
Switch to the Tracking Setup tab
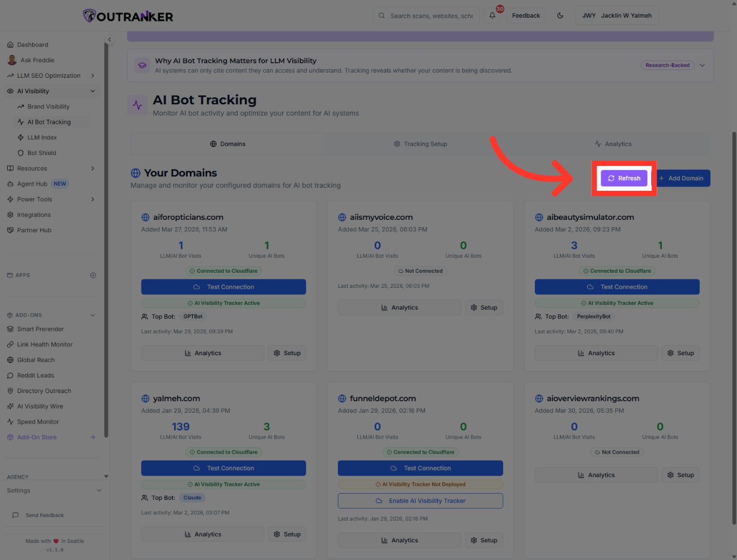420,144
